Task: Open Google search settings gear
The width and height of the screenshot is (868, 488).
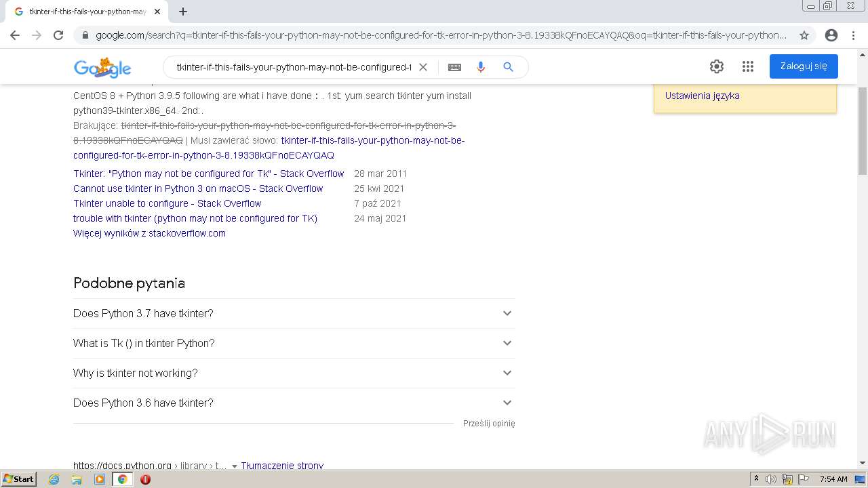Action: 717,66
